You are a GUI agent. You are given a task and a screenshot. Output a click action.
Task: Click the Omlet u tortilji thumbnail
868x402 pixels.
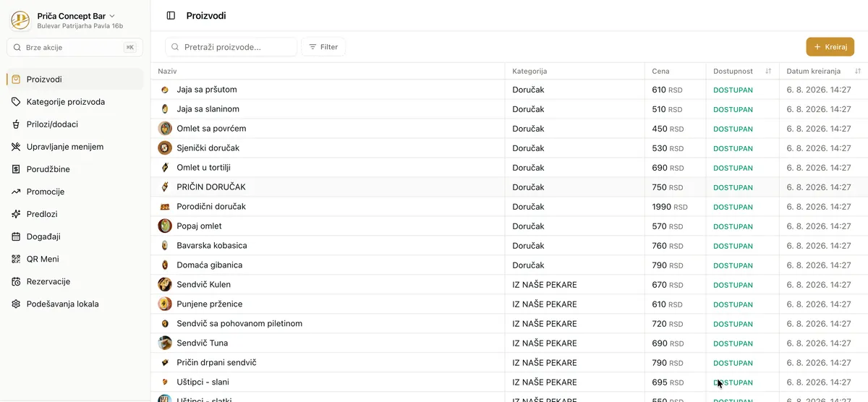point(165,168)
